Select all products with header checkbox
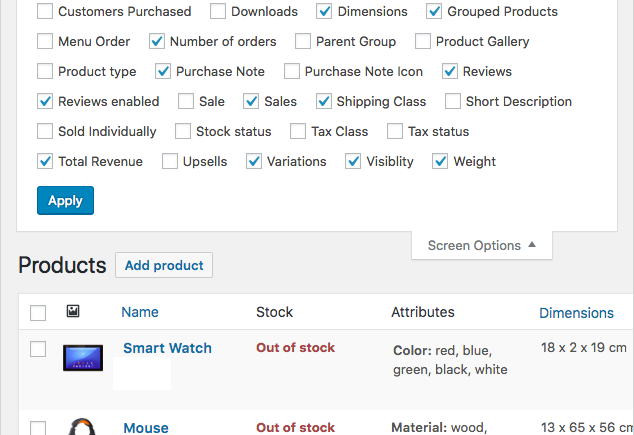The width and height of the screenshot is (634, 435). (x=38, y=313)
